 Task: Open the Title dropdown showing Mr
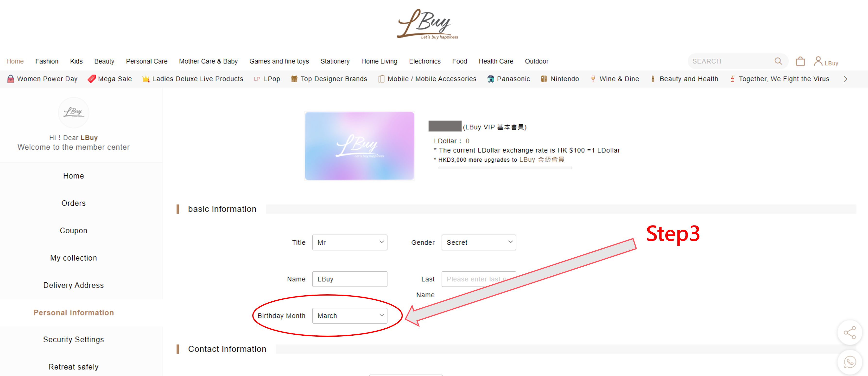pos(349,242)
